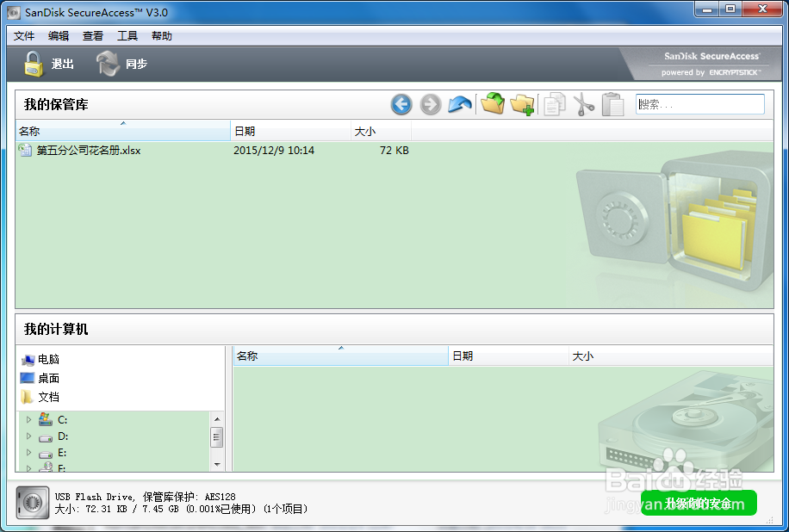
Task: Click the new folder icon with plus
Action: click(522, 104)
